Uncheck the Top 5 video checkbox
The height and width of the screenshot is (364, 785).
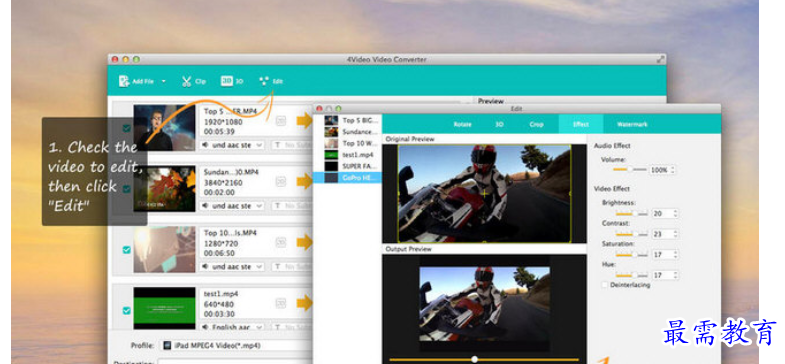[x=127, y=128]
